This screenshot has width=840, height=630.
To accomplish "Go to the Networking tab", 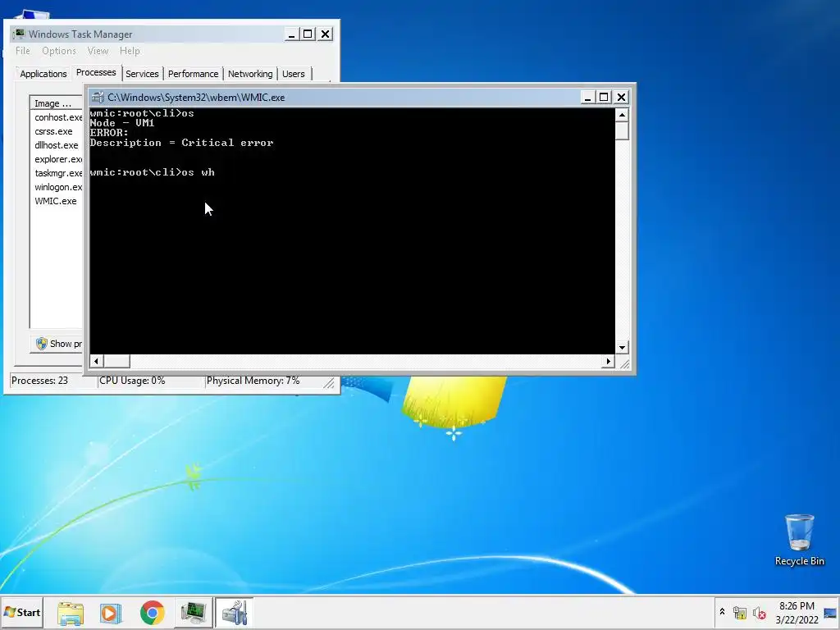I will coord(250,74).
